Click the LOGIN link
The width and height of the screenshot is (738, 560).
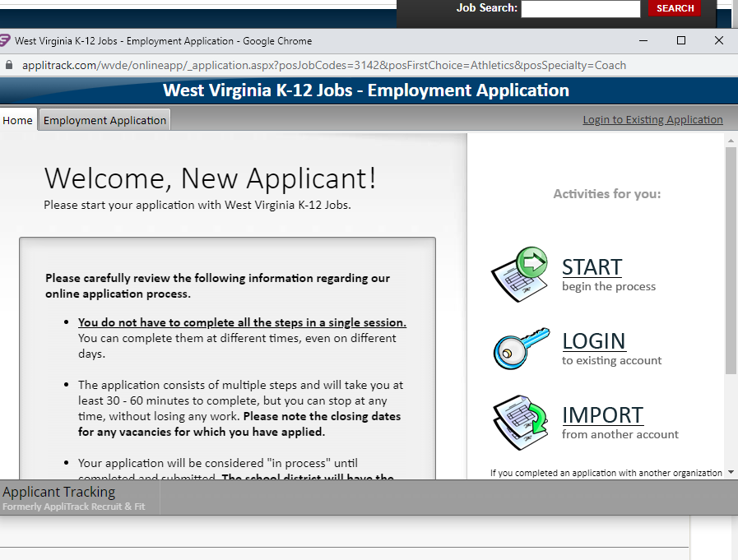coord(594,341)
